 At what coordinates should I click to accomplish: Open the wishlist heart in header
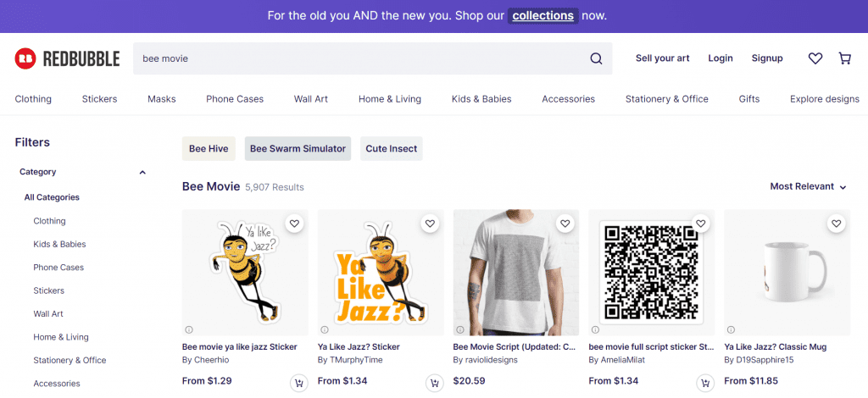pos(815,58)
